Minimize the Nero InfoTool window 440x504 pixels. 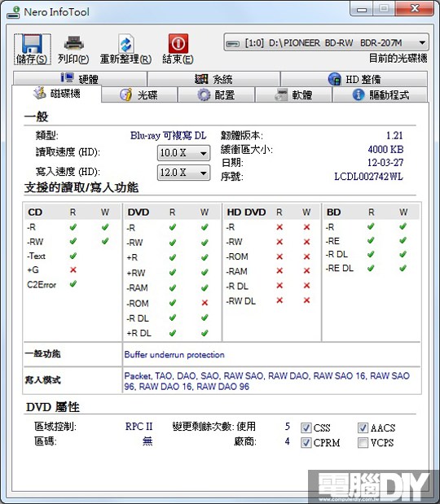coord(362,9)
